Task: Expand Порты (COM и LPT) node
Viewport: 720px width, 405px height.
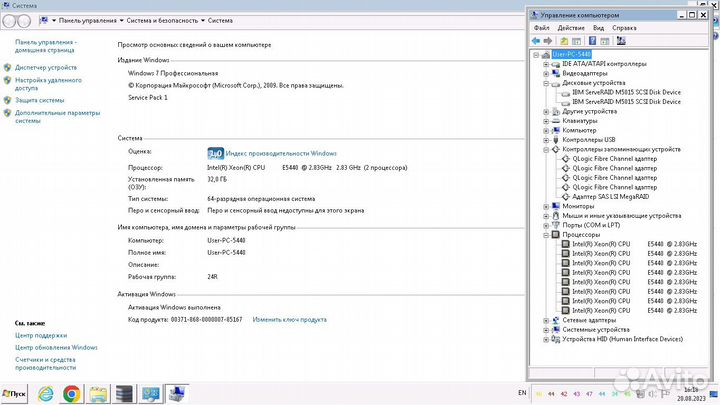Action: click(x=546, y=225)
